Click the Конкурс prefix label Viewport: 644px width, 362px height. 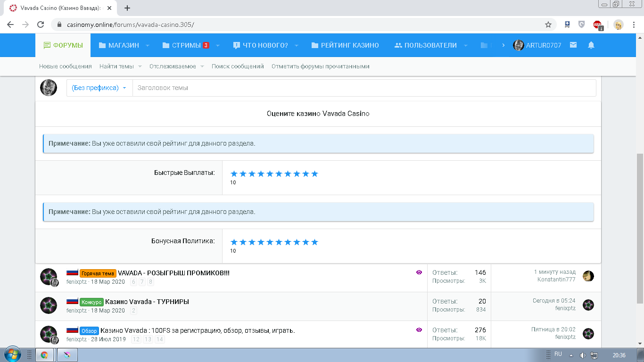tap(91, 302)
